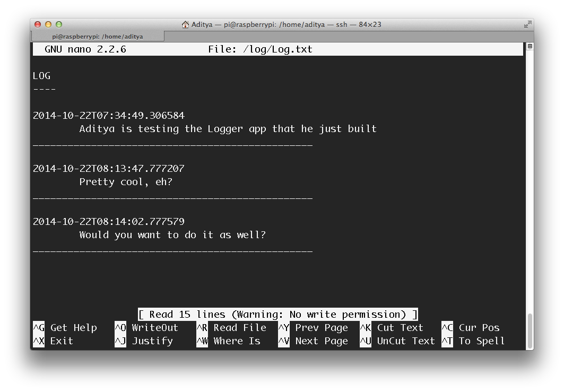Image resolution: width=564 pixels, height=392 pixels.
Task: Trigger WriteOut via its ^O label
Action: tap(150, 327)
